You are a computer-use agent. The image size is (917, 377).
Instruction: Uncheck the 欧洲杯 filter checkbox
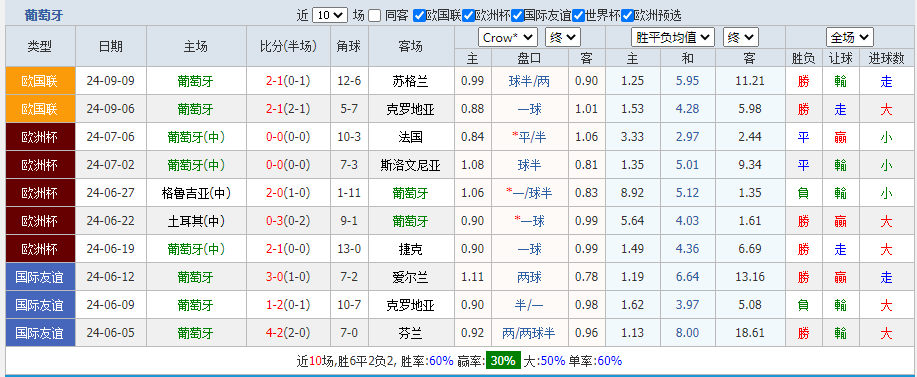point(468,16)
